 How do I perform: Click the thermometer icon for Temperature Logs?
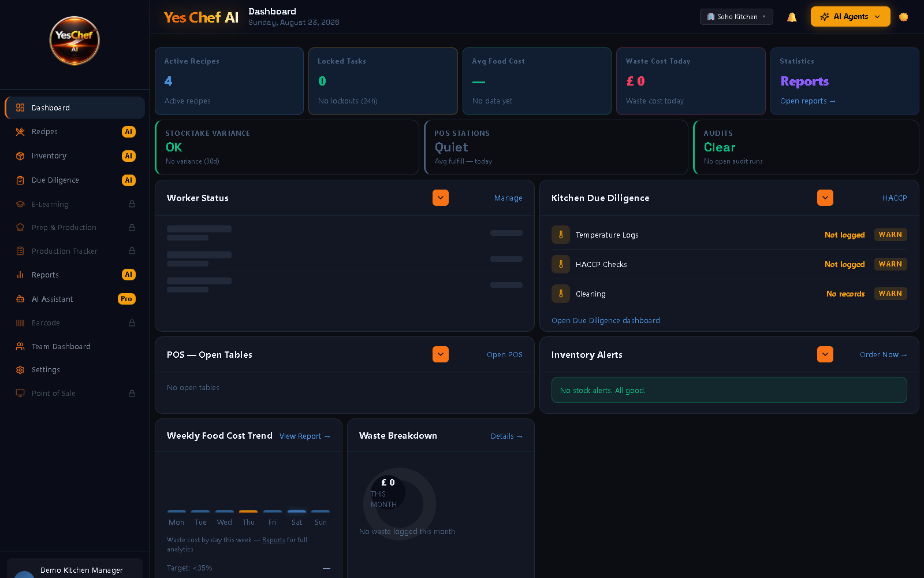(x=561, y=235)
